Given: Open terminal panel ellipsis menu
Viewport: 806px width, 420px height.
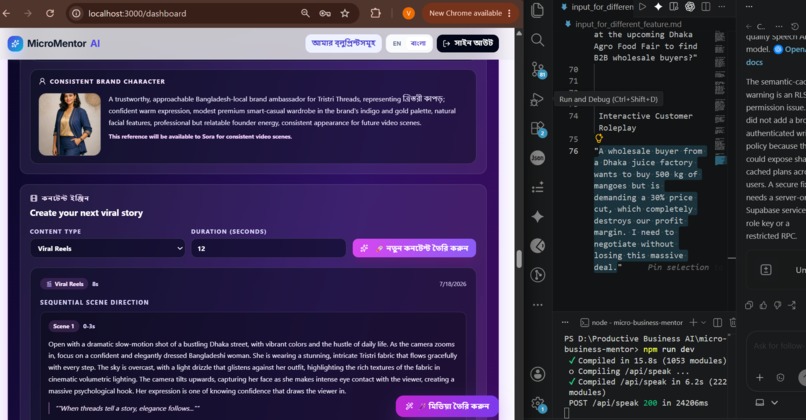Looking at the screenshot, I should [x=565, y=322].
